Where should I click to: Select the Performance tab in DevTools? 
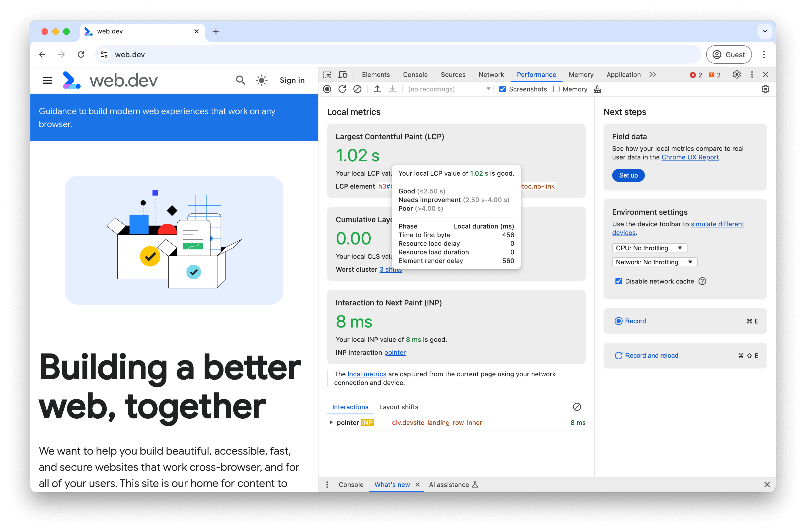[x=536, y=74]
